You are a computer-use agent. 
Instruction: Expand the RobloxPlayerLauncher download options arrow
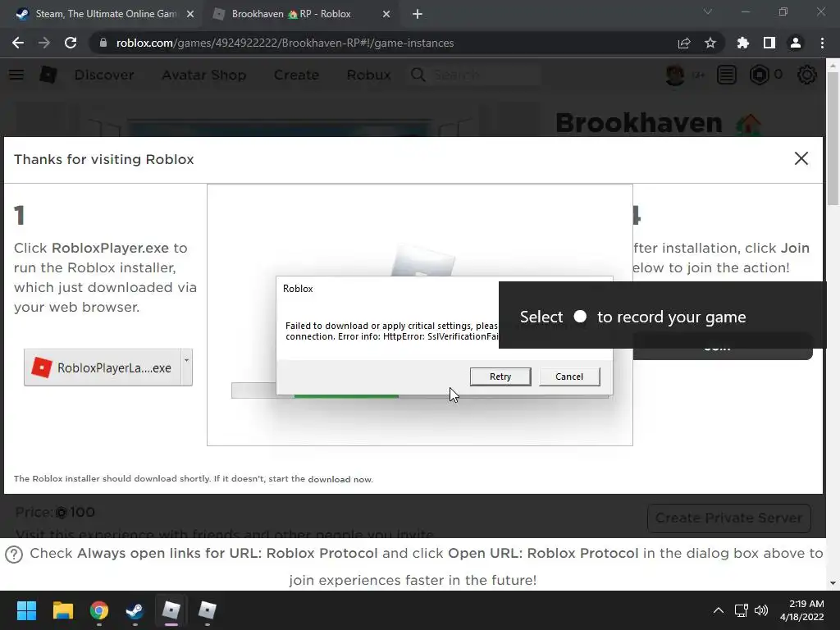pos(186,367)
